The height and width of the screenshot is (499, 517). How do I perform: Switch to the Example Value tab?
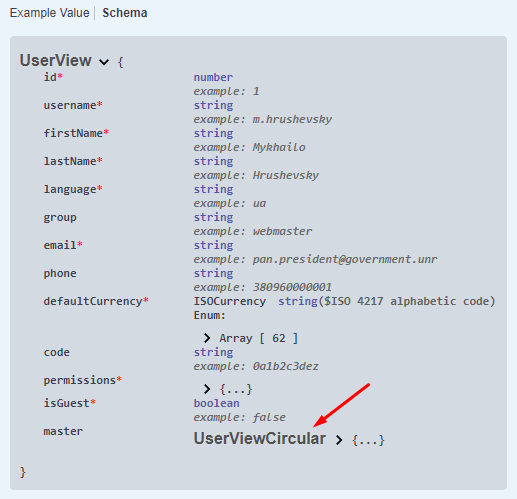pyautogui.click(x=50, y=13)
